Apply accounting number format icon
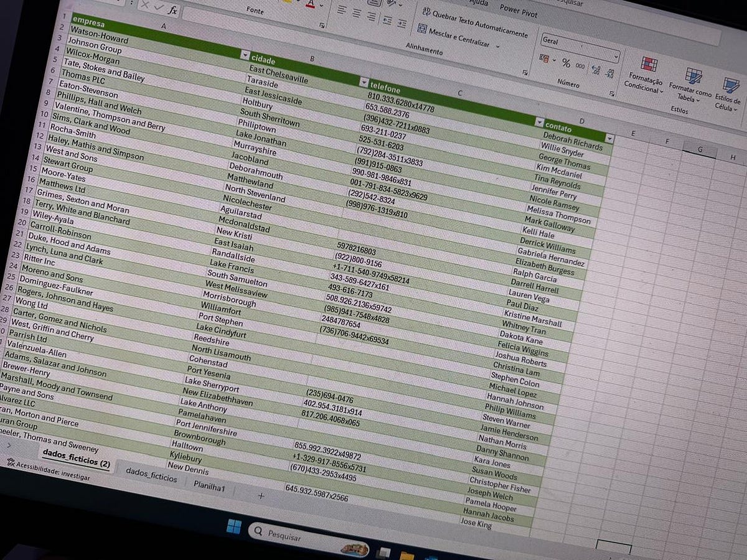Viewport: 747px width, 560px height. (545, 58)
